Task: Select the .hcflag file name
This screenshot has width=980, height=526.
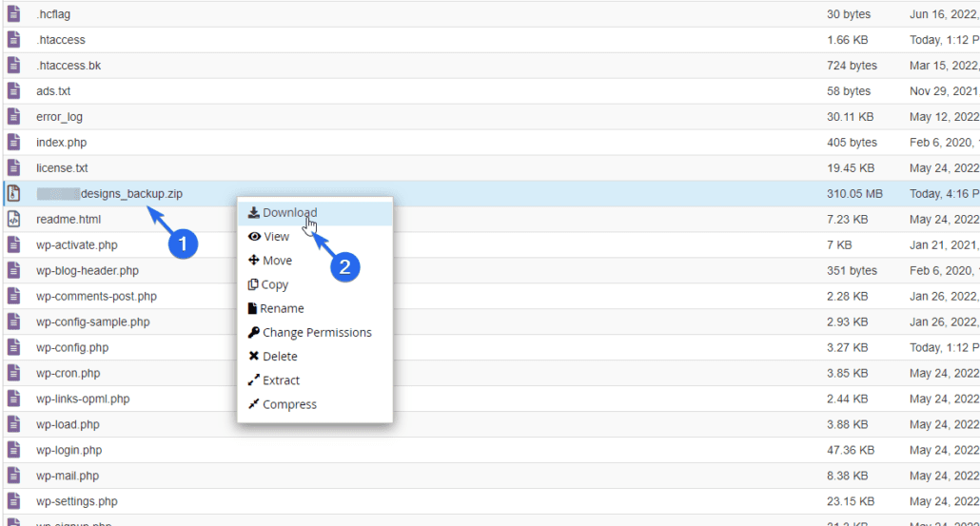Action: tap(53, 14)
